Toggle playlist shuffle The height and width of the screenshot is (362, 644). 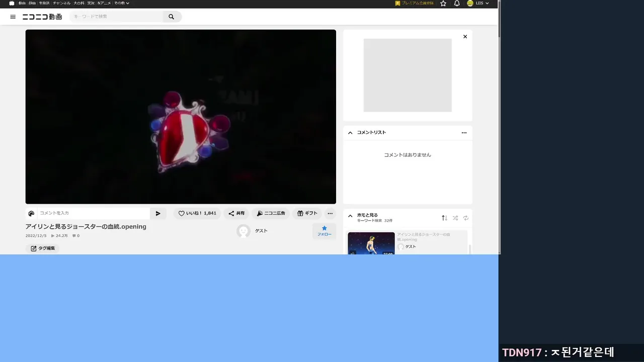(x=455, y=218)
